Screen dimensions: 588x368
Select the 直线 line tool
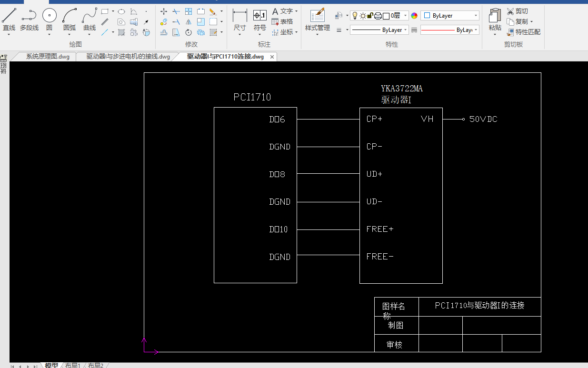(9, 20)
